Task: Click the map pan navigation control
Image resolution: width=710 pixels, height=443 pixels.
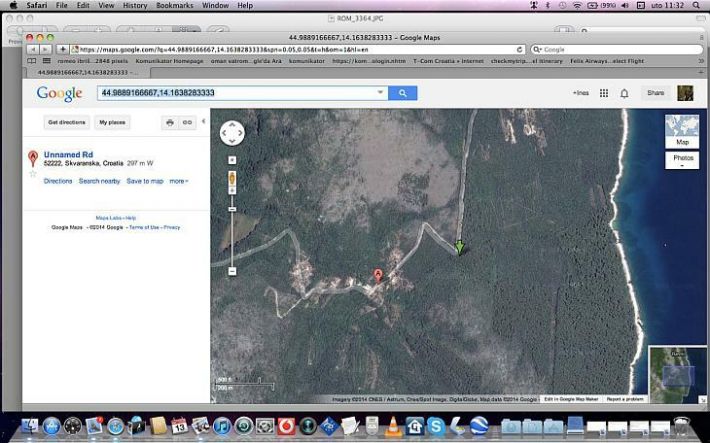Action: pos(232,133)
